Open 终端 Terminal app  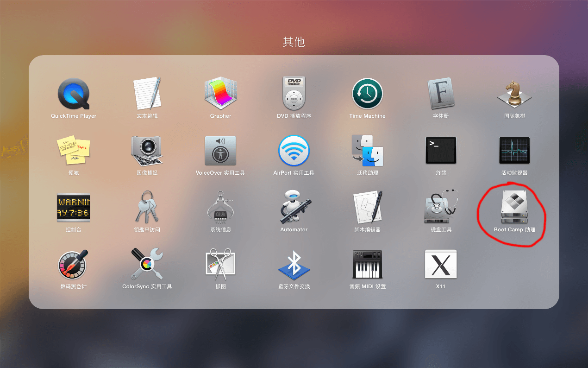[441, 150]
